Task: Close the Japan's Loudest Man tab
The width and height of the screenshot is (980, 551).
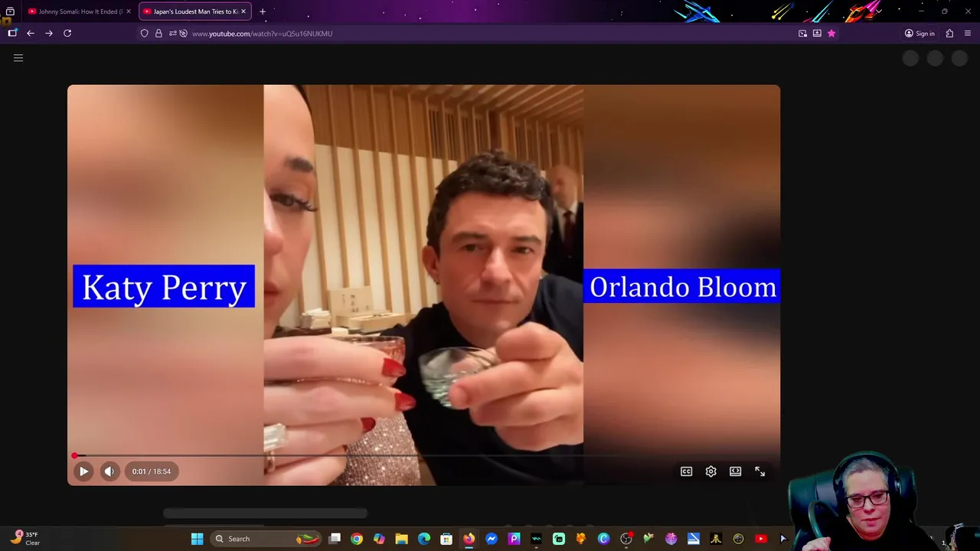Action: click(243, 11)
